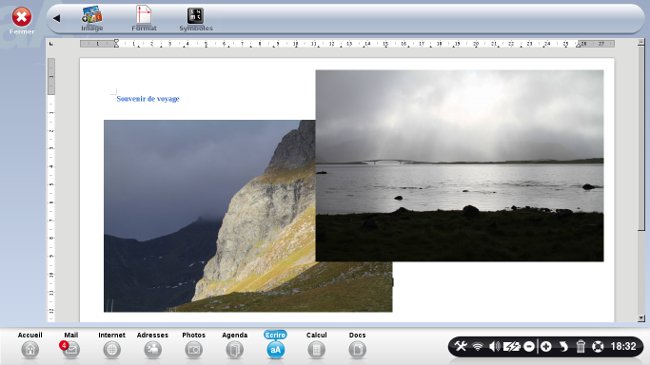Zoom out with the minus button
This screenshot has height=365, width=650.
tap(529, 346)
